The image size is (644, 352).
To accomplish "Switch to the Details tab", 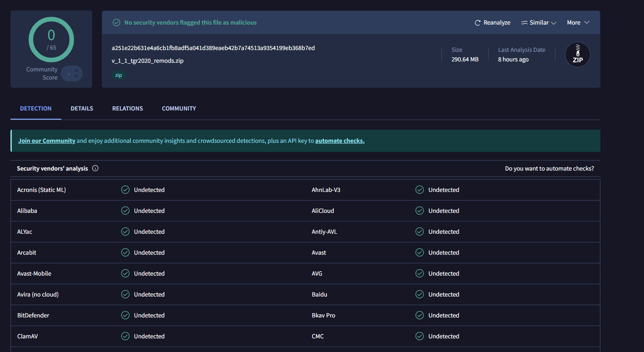I will click(82, 109).
